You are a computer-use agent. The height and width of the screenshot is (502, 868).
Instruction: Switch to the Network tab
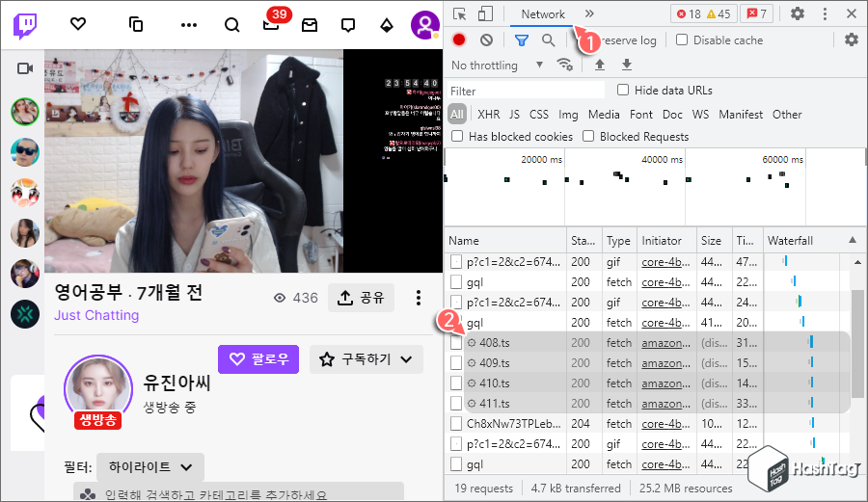point(542,14)
